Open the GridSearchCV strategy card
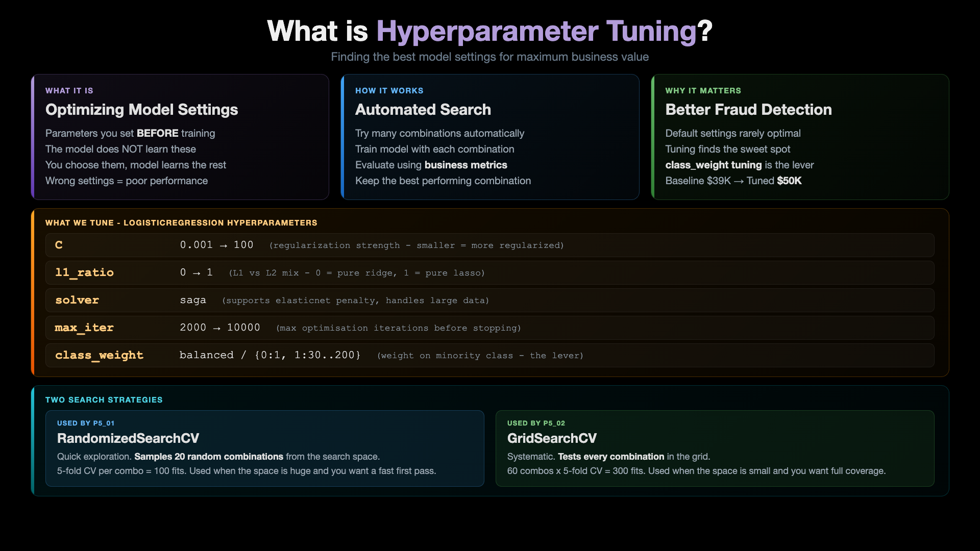This screenshot has height=551, width=980. click(715, 448)
